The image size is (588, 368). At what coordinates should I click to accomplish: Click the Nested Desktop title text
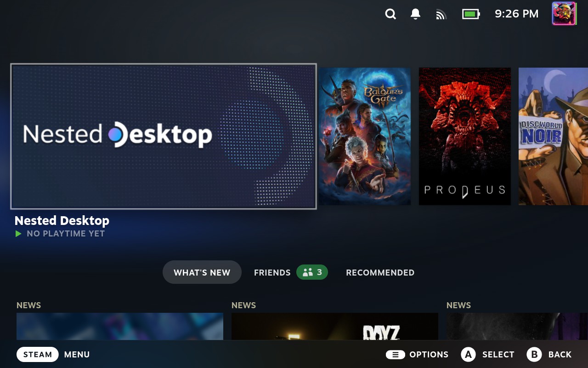click(x=62, y=220)
